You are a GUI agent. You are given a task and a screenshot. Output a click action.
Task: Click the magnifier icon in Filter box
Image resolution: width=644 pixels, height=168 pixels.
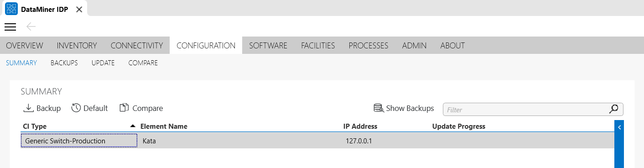(614, 109)
